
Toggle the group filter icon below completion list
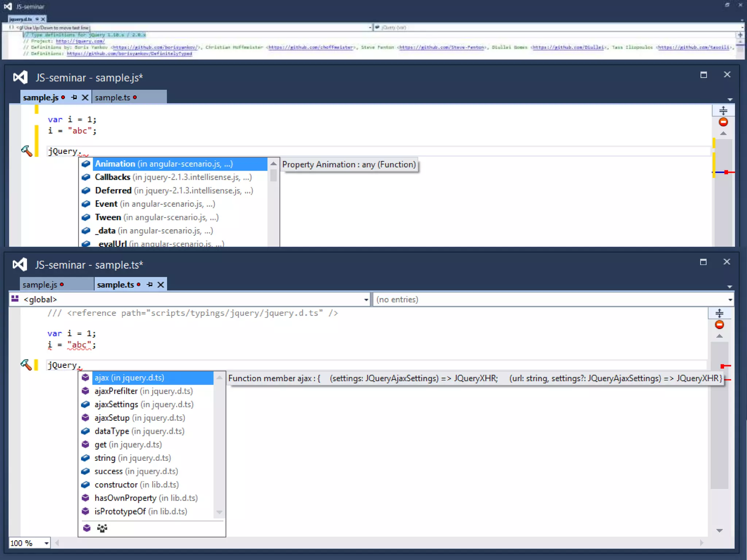(102, 528)
